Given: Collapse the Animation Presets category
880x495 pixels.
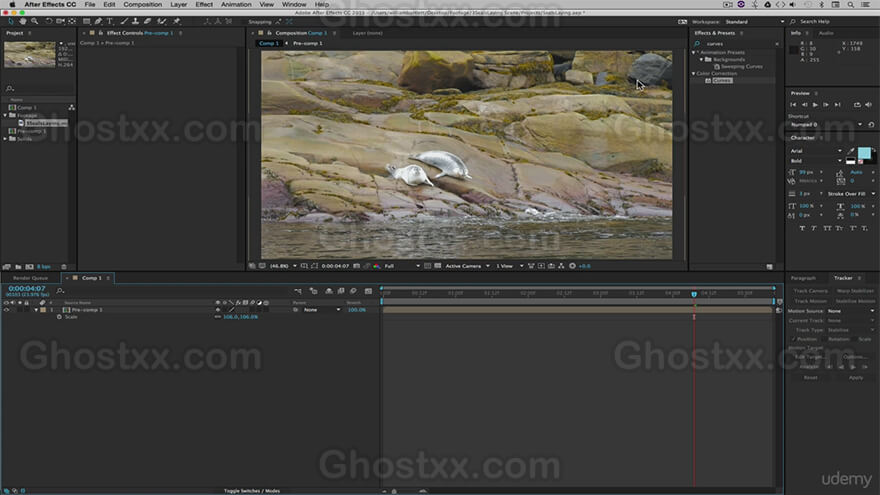Looking at the screenshot, I should coord(694,52).
